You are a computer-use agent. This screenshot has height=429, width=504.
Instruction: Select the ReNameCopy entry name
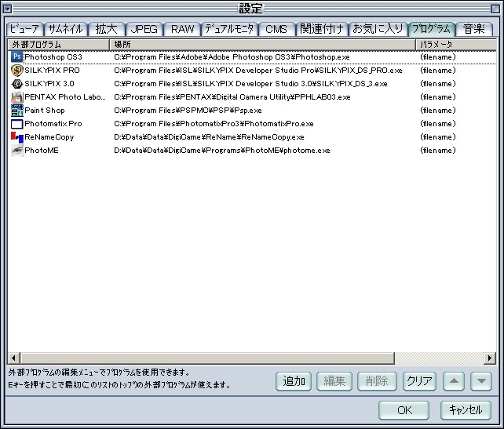(x=49, y=137)
